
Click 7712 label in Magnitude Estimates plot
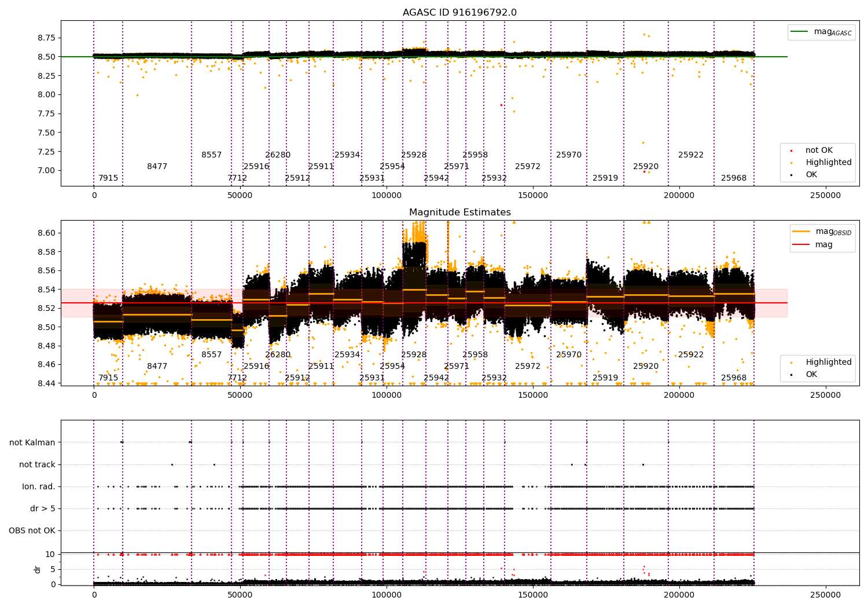[237, 378]
